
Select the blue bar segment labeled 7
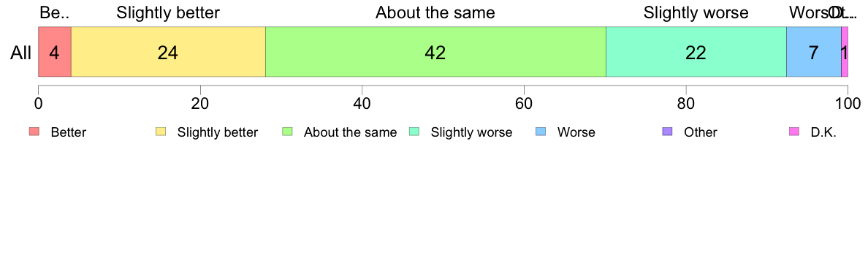point(814,52)
